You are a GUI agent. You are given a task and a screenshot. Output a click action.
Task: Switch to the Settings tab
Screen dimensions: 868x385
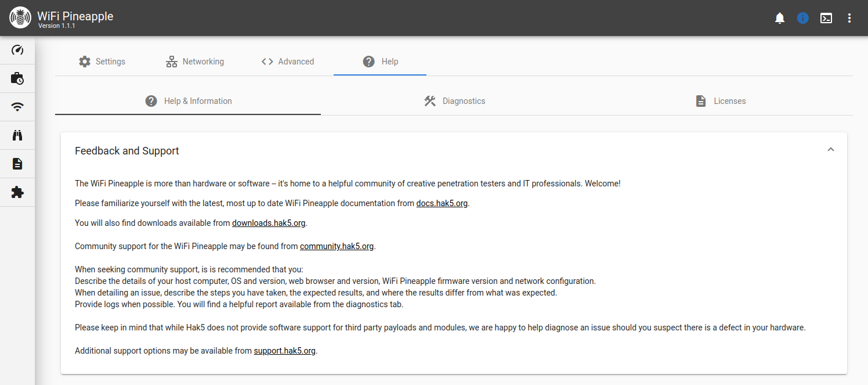click(x=102, y=62)
